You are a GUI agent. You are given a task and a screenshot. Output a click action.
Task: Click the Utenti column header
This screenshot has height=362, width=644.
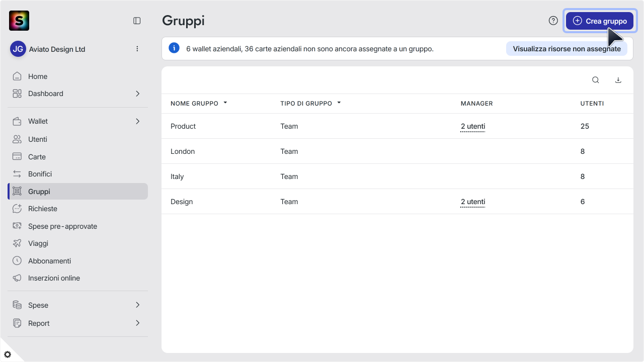point(592,104)
